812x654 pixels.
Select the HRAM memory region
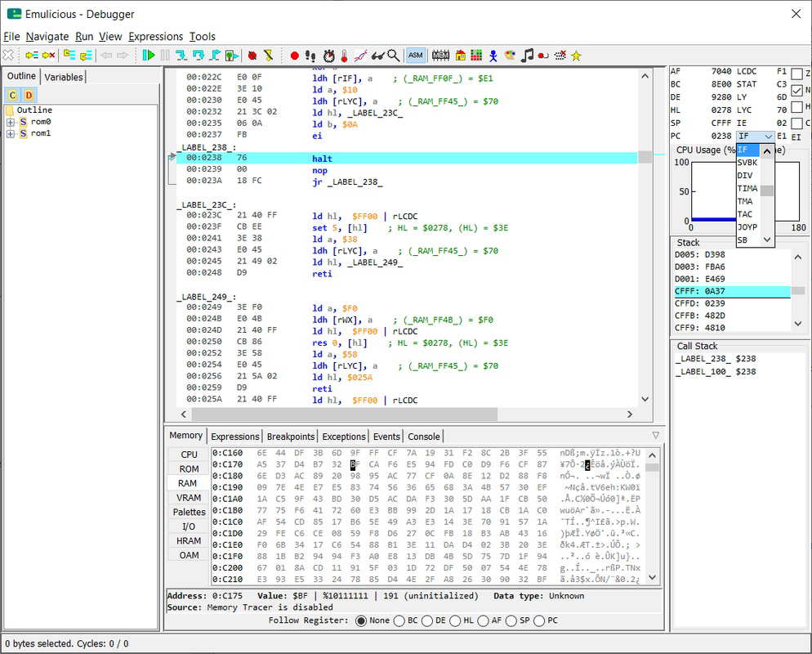[189, 541]
